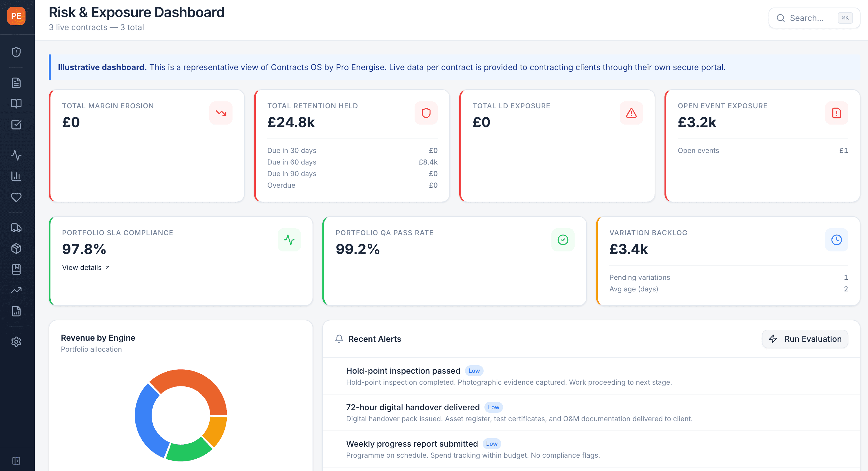Click the Total Margin Erosion £0 value

71,122
